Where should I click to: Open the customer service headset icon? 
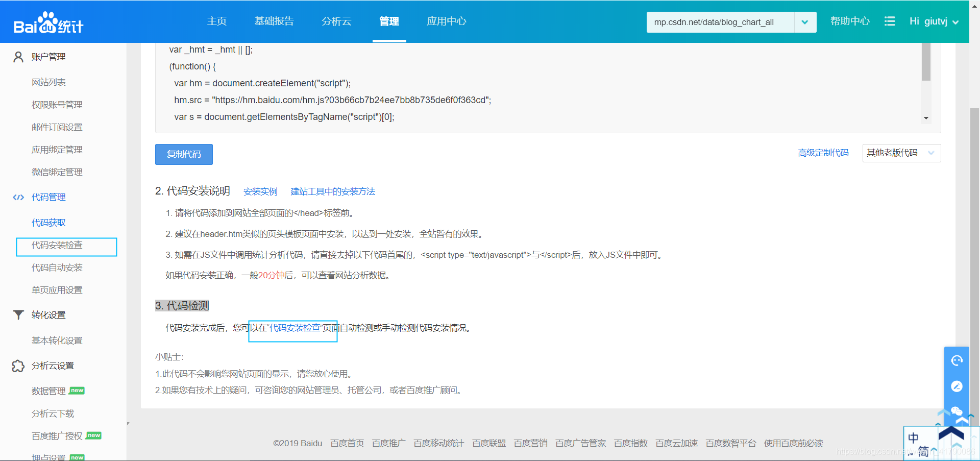[x=957, y=361]
